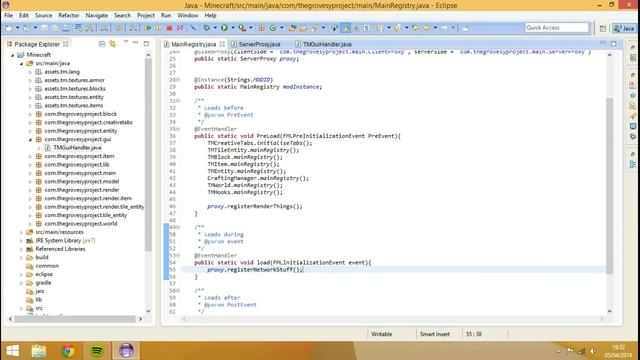Toggle code folding at line 49 comment
Image resolution: width=640 pixels, height=360 pixels.
[178, 227]
